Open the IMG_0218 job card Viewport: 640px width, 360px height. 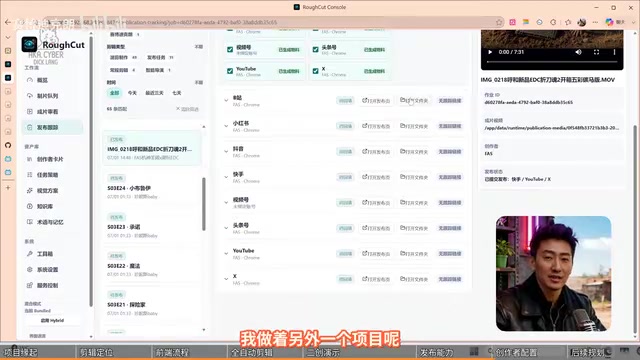(x=151, y=149)
